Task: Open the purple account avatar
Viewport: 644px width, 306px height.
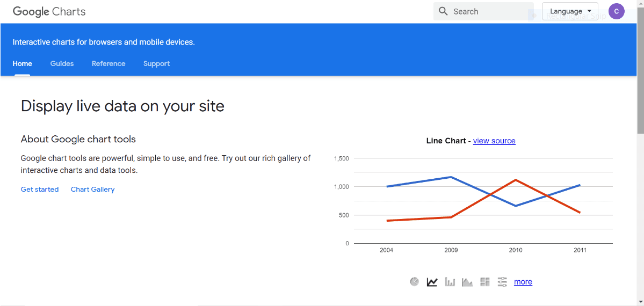Action: tap(616, 11)
